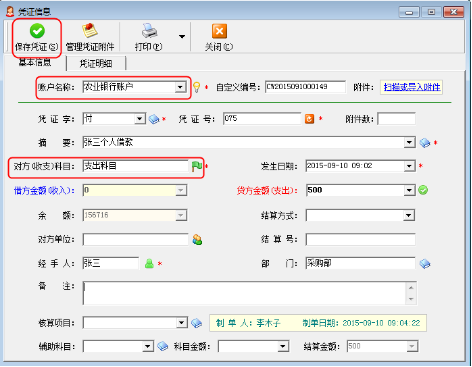Click the green flag icon beside 支出科目
The height and width of the screenshot is (367, 472).
tap(197, 166)
